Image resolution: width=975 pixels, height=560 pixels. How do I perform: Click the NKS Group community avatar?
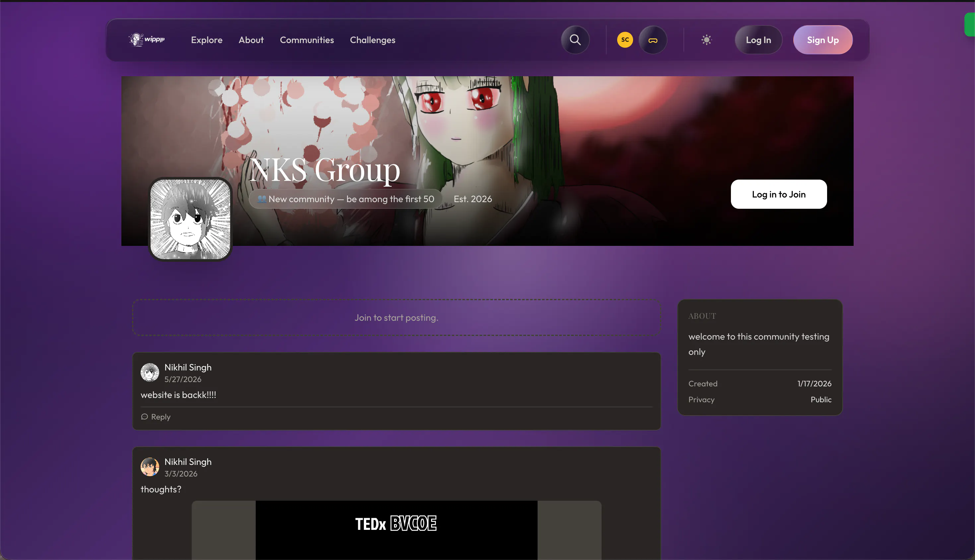190,219
